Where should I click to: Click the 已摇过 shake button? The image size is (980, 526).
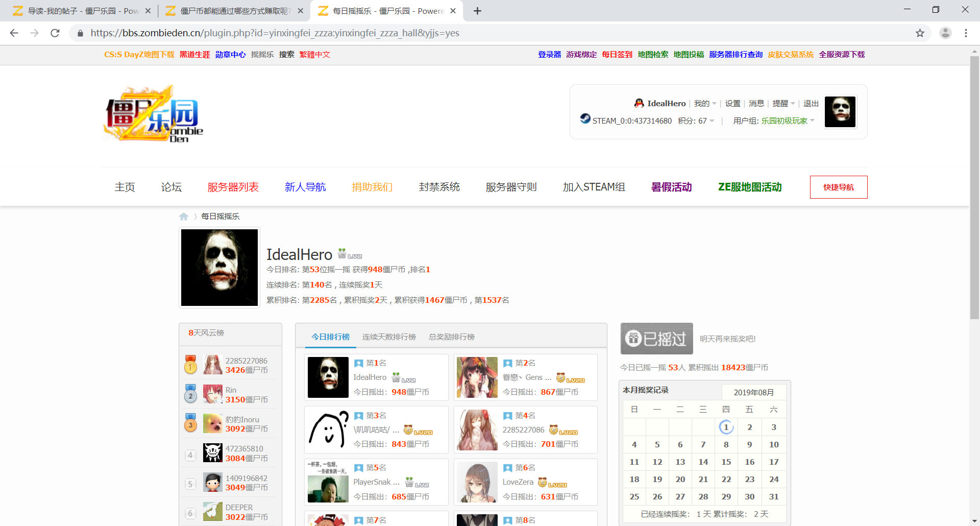click(656, 339)
